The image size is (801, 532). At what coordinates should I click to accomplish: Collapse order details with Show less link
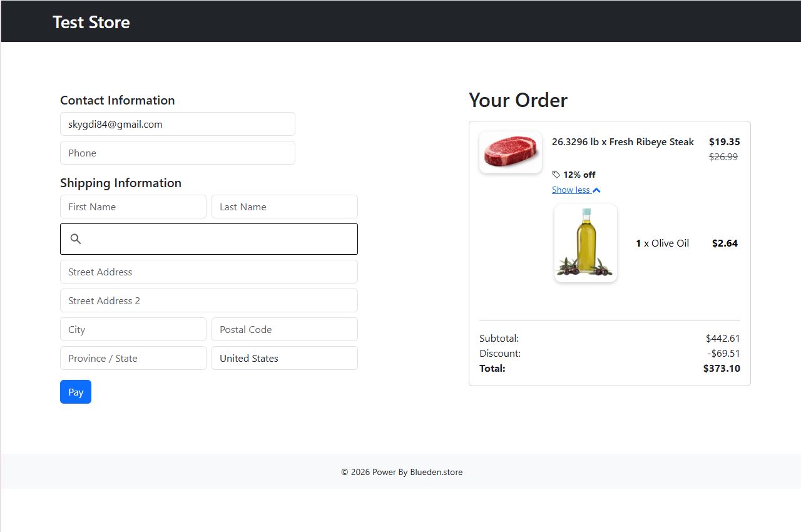click(x=571, y=190)
